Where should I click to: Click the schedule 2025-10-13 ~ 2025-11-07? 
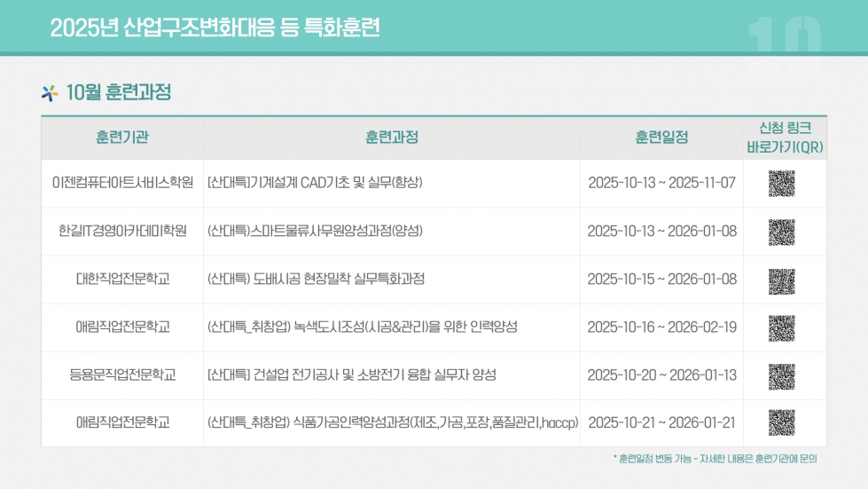click(661, 183)
